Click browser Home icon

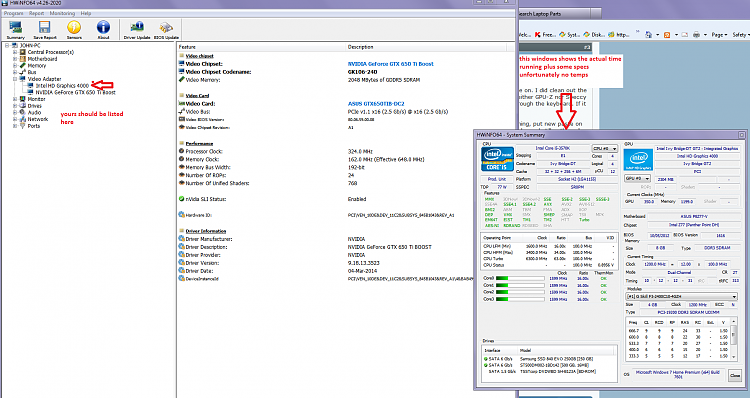tap(649, 34)
